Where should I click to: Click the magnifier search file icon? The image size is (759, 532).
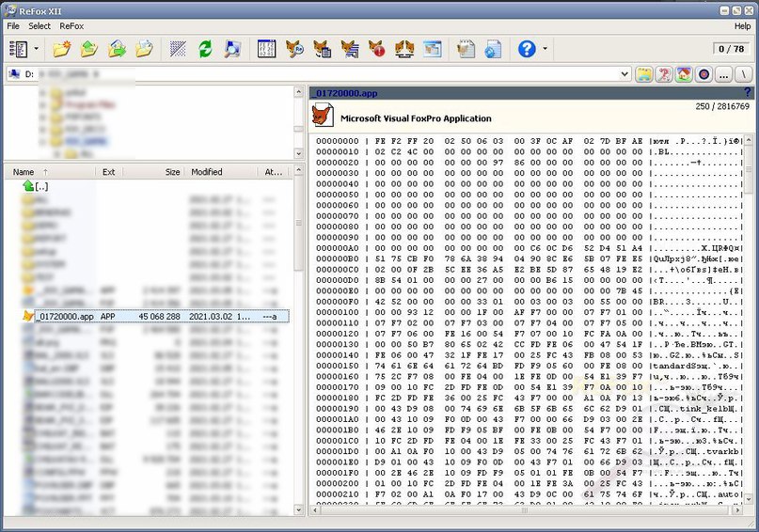coord(233,49)
